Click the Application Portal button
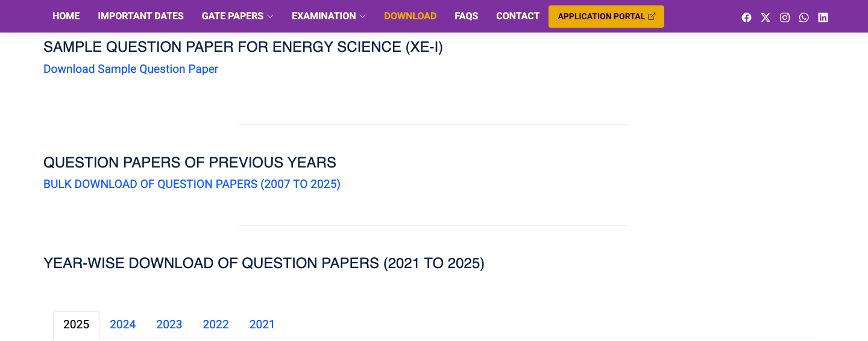The image size is (868, 341). tap(606, 17)
